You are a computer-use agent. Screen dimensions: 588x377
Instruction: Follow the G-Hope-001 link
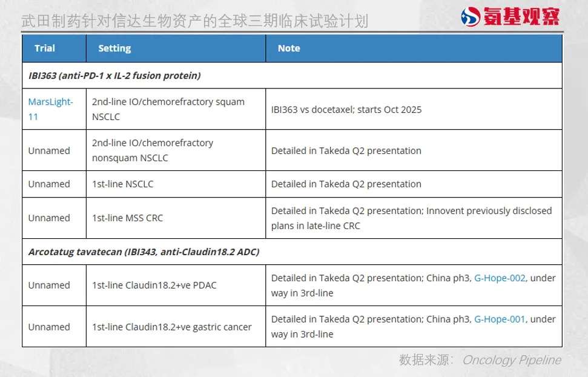pos(500,319)
